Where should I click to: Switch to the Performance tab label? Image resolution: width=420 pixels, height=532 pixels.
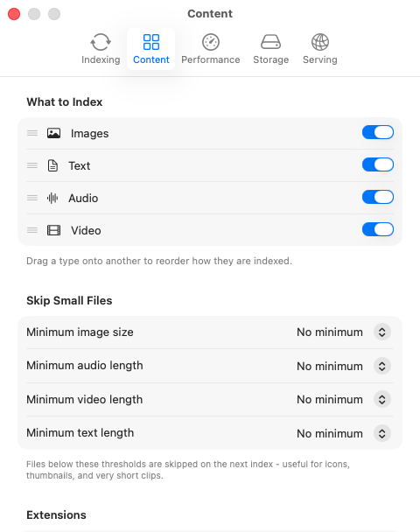[x=211, y=59]
